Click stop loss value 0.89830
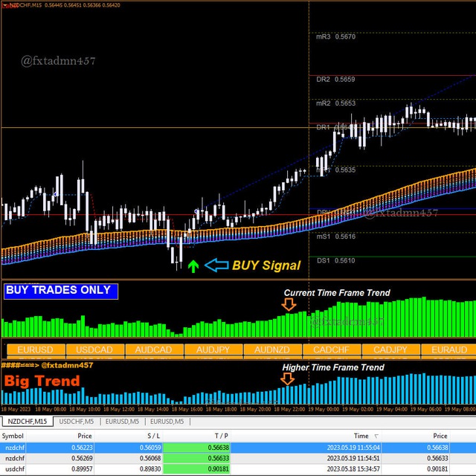Image resolution: width=476 pixels, height=476 pixels. pos(150,469)
